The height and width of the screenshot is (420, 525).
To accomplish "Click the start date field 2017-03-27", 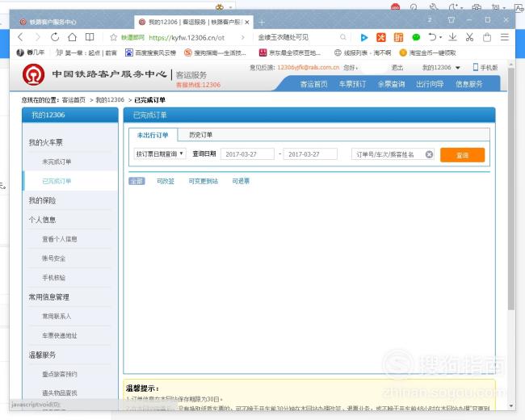I will tap(247, 154).
